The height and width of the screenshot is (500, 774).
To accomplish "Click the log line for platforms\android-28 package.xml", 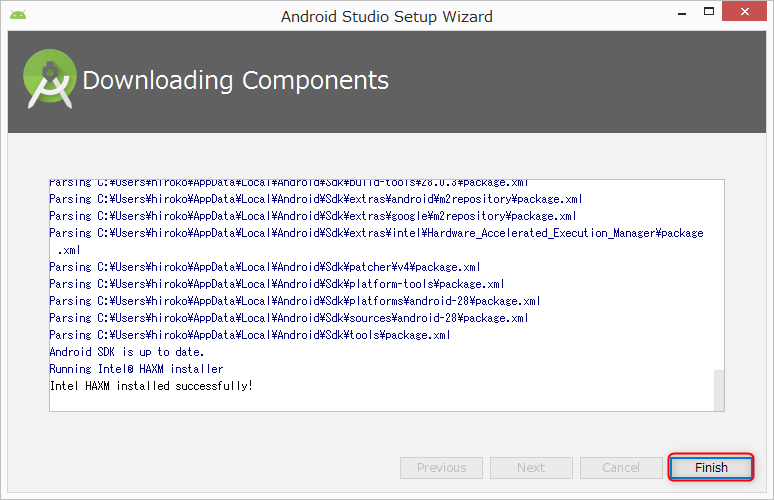I will (295, 301).
